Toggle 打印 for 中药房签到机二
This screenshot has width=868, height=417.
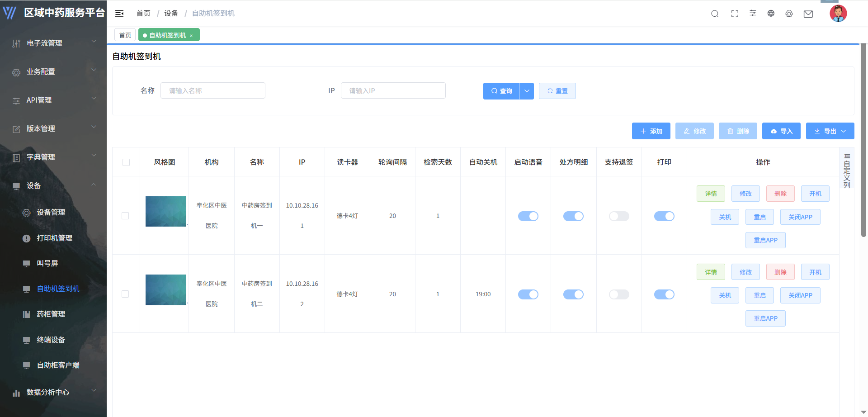[664, 294]
